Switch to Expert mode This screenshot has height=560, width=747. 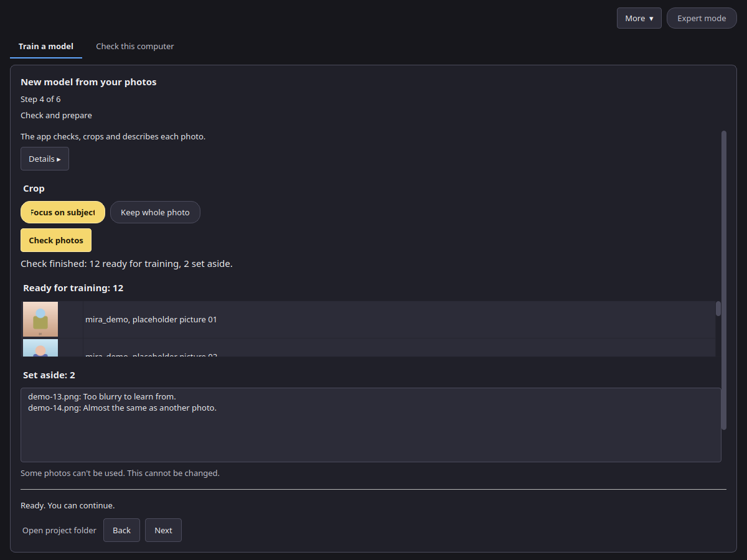click(702, 18)
